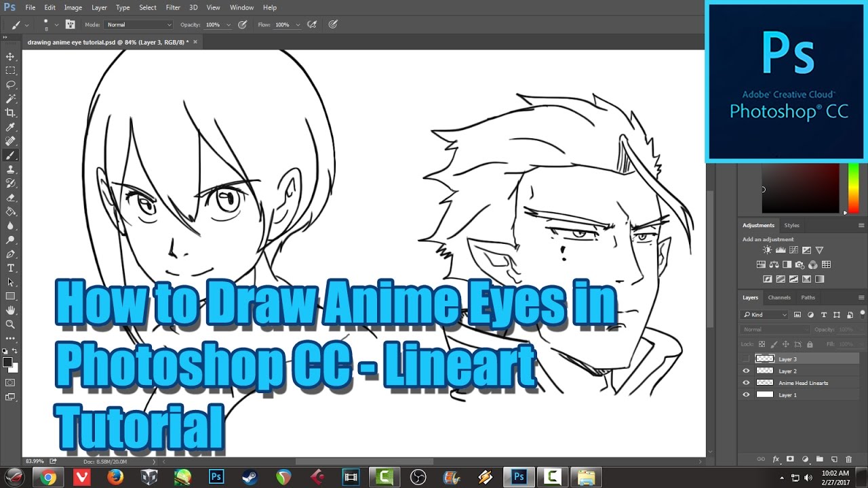Viewport: 868px width, 488px height.
Task: Switch to the Channels tab
Action: pyautogui.click(x=779, y=298)
